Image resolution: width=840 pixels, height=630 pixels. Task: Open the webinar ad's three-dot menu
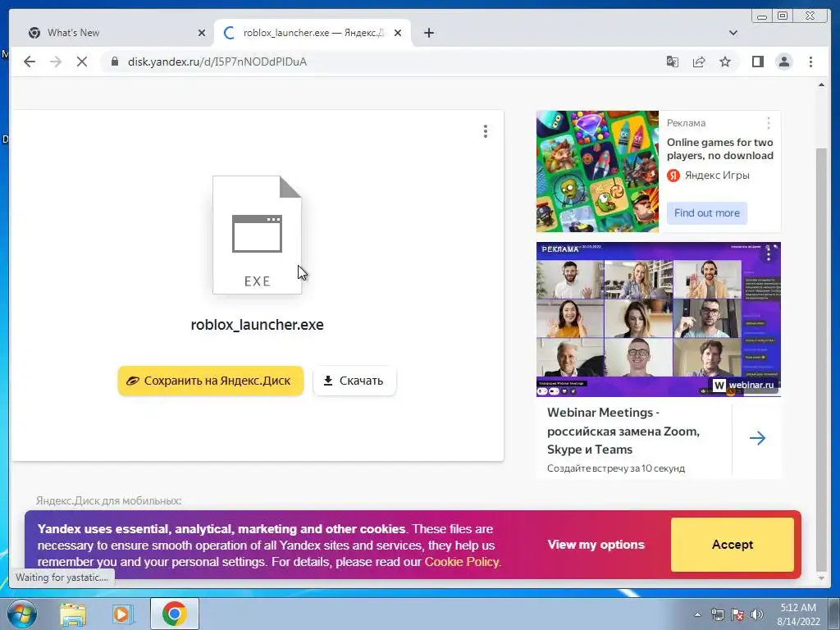[x=768, y=253]
